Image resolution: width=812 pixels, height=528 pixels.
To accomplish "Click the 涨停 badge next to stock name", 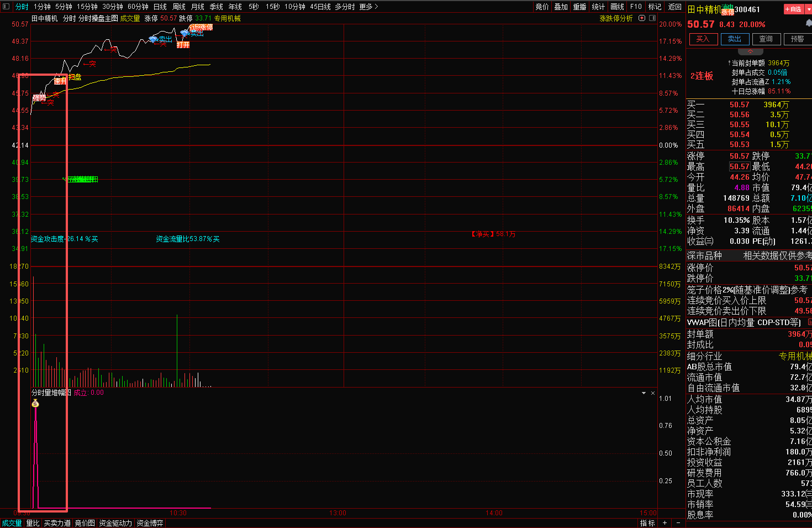I will click(x=728, y=12).
